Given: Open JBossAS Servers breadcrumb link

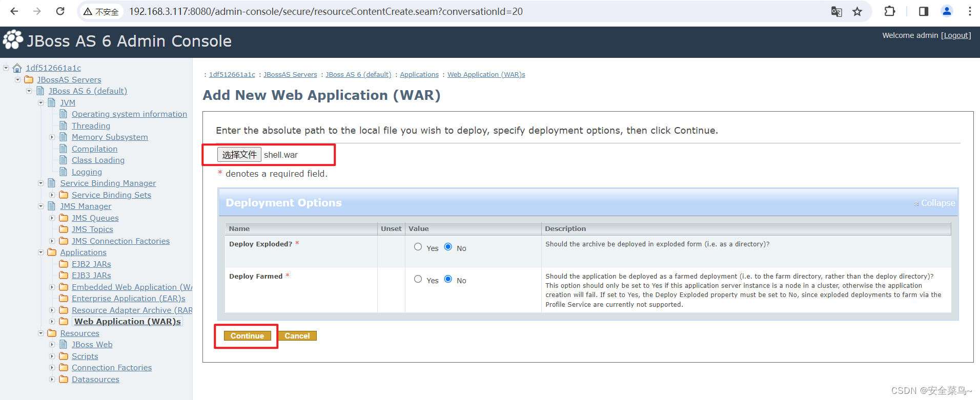Looking at the screenshot, I should (290, 74).
